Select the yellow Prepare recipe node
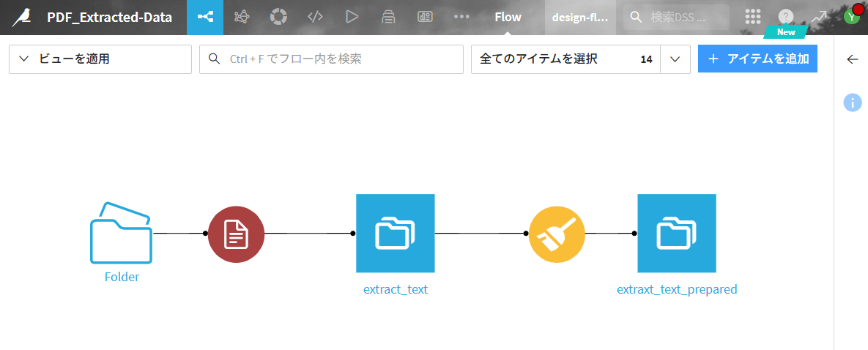The image size is (868, 350). click(x=557, y=234)
